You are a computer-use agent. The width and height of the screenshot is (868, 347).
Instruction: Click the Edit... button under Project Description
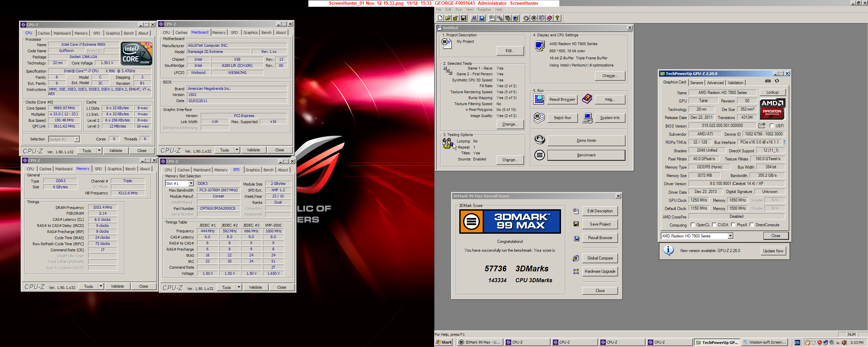[x=510, y=51]
